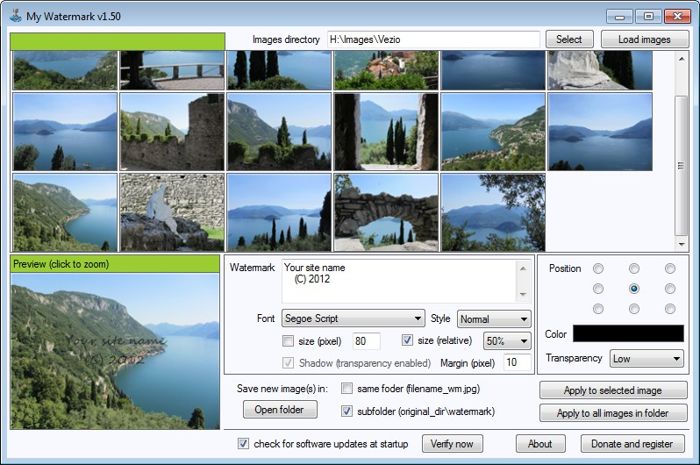
Task: Select the stone castle tower thumbnail
Action: 172,132
